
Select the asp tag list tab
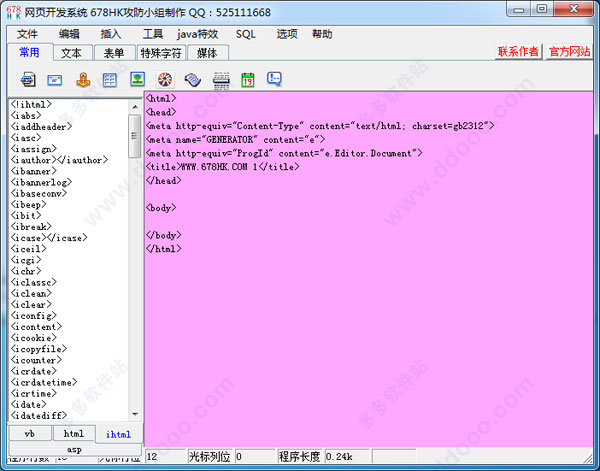coord(74,449)
